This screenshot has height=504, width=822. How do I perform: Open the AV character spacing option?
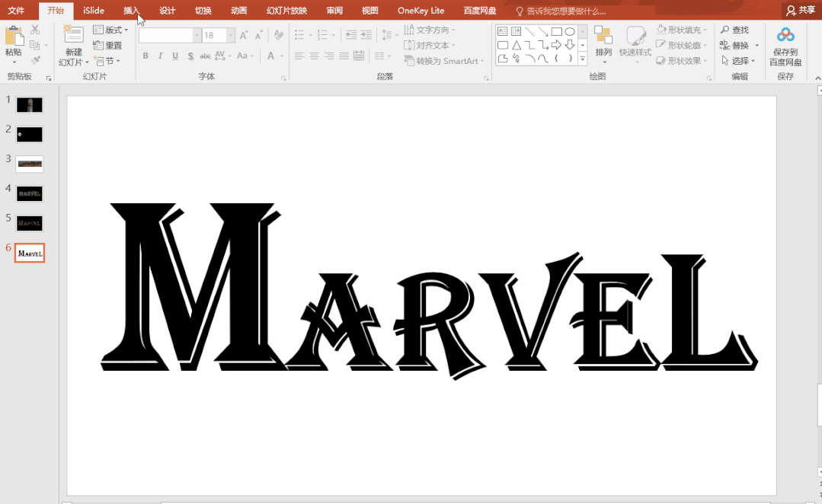222,56
